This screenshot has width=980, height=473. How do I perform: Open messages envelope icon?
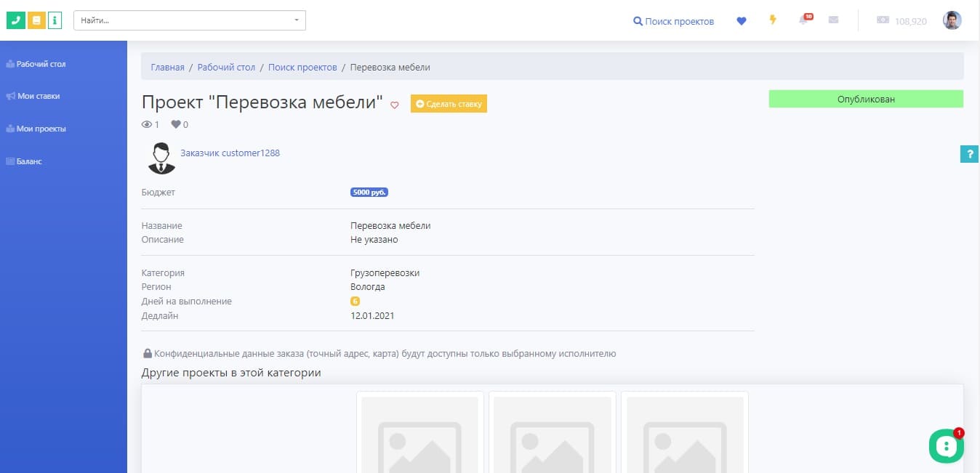click(833, 20)
